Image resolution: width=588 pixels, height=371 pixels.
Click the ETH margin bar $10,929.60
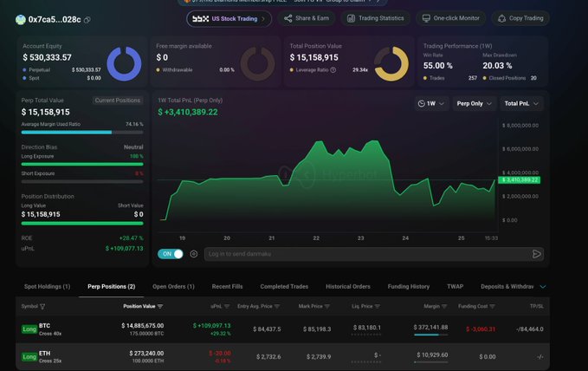(x=430, y=362)
